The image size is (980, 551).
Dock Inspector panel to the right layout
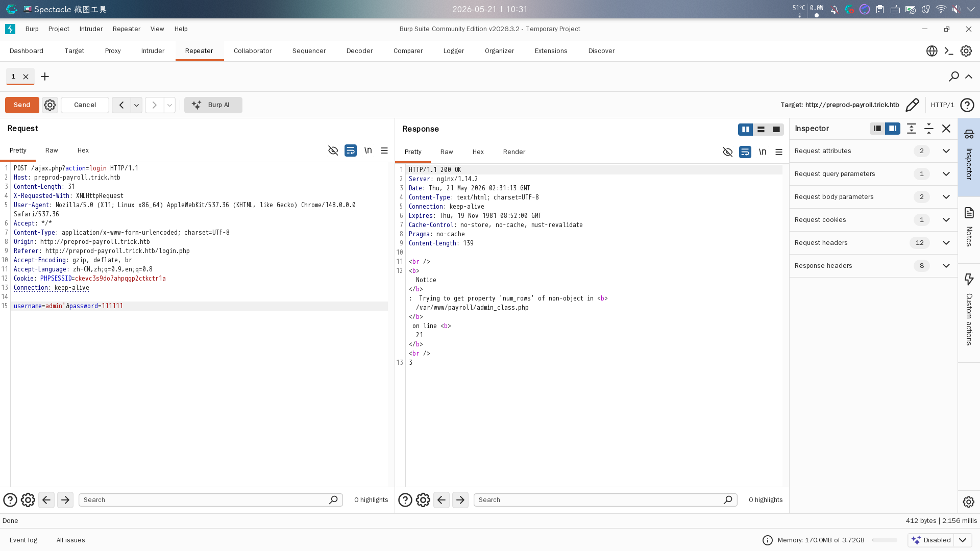[x=893, y=129]
